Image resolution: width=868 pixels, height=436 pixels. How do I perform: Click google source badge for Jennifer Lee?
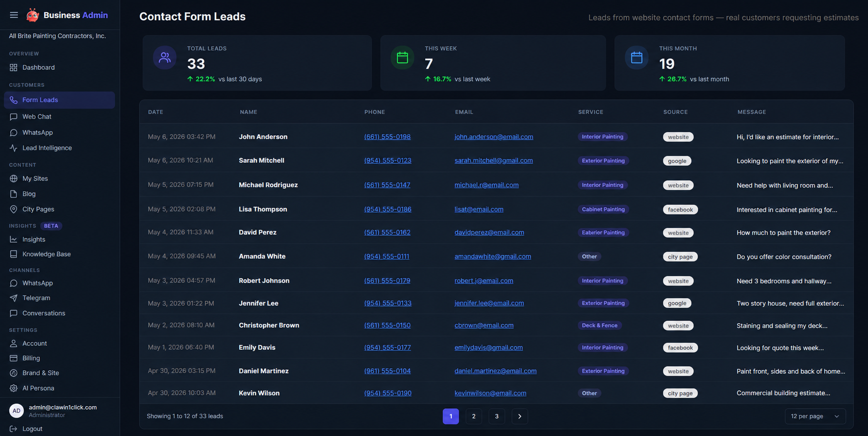[677, 304]
